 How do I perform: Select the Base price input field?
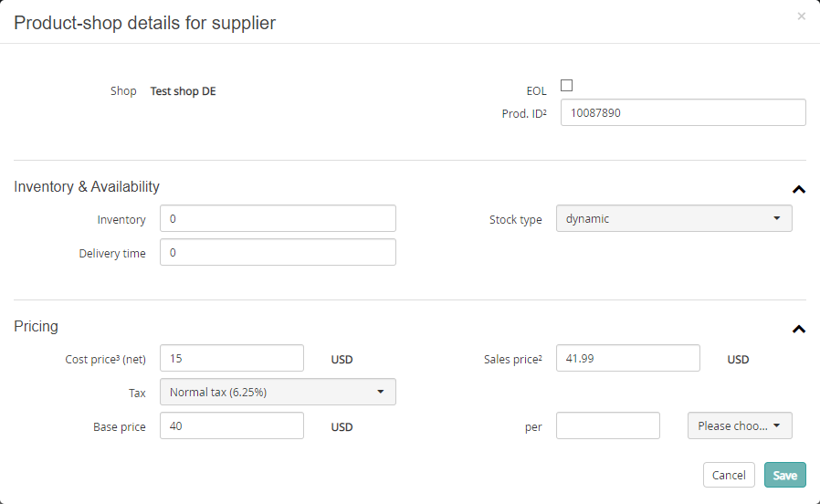pyautogui.click(x=232, y=425)
